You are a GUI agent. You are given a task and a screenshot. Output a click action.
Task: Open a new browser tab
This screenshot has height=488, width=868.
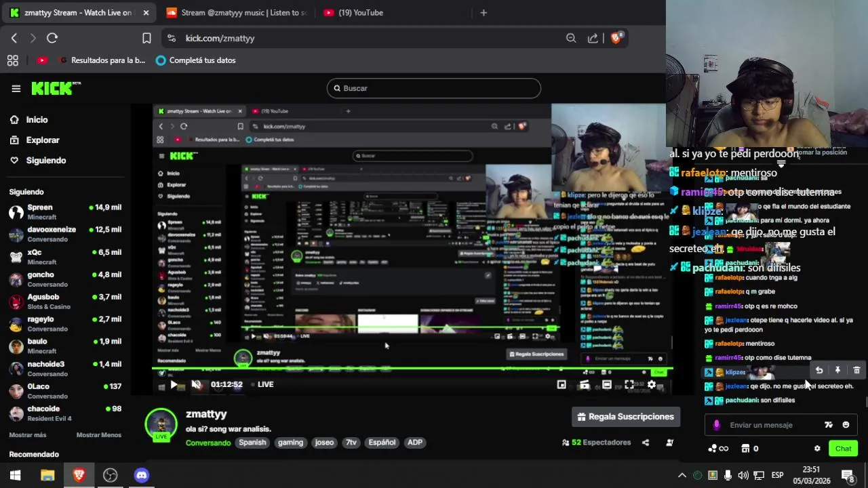point(484,12)
